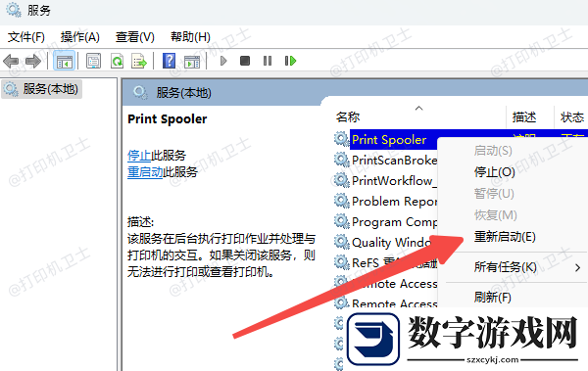Select 重新启动(E) in the context menu
588x371 pixels.
(505, 237)
